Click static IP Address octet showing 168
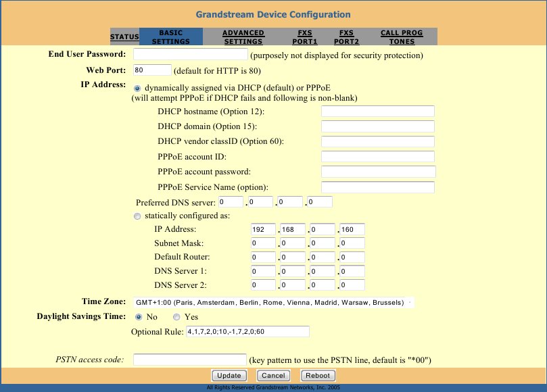This screenshot has width=547, height=392. [x=293, y=229]
